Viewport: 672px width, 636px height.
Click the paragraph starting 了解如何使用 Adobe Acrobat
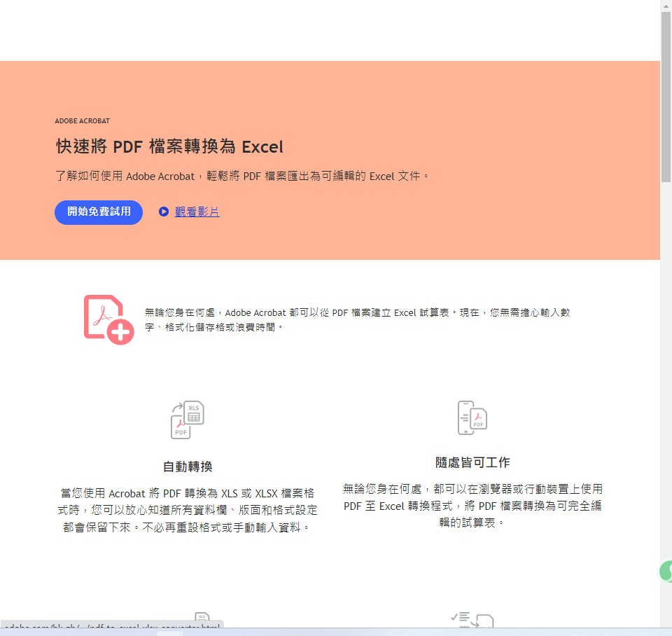[242, 177]
